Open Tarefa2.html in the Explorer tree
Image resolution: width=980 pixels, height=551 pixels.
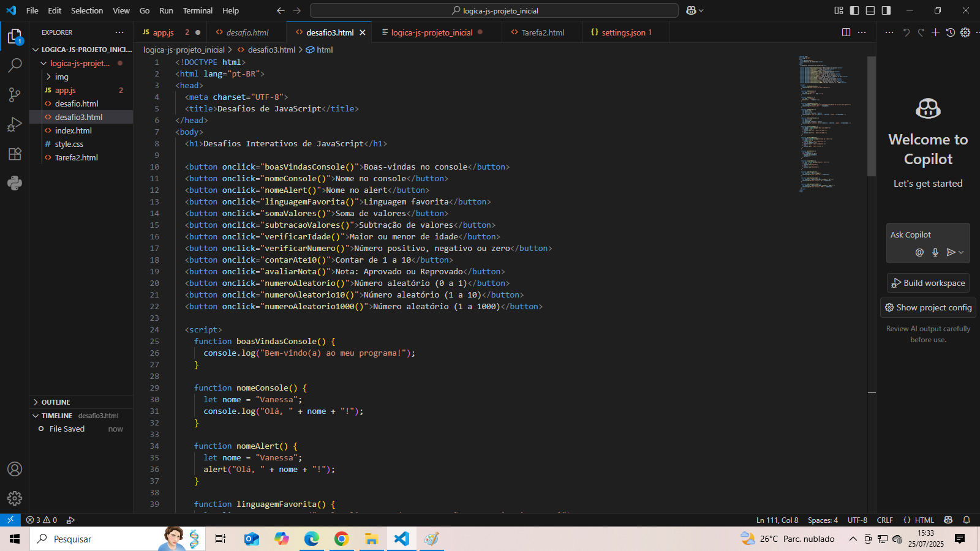point(81,157)
